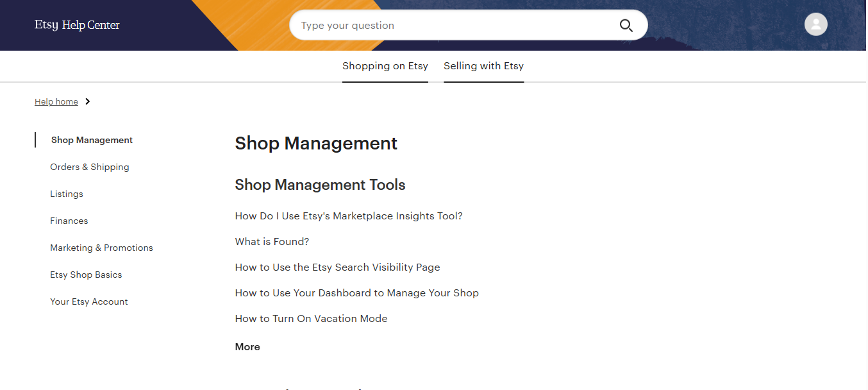Go to Etsy Help Center logo
The height and width of the screenshot is (390, 868).
[77, 25]
